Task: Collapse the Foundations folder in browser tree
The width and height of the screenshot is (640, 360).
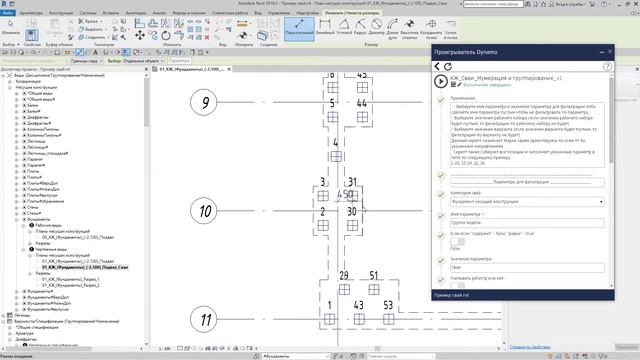Action: coord(17,220)
